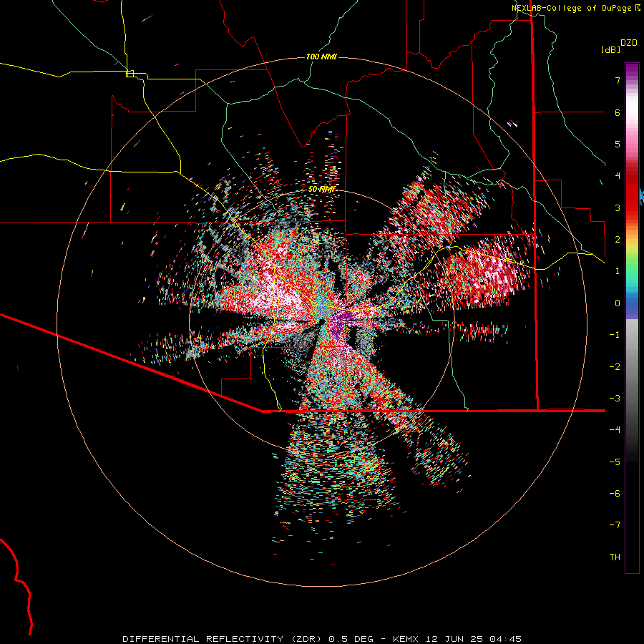Viewport: 644px width, 644px height.
Task: Click the -2 value on the scale
Action: tap(615, 366)
